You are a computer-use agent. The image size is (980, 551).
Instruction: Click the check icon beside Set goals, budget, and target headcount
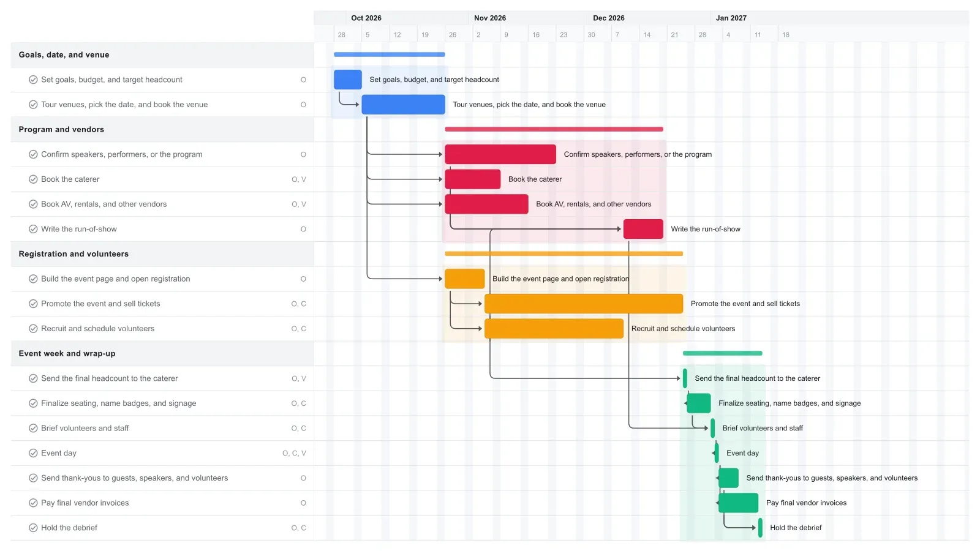[33, 80]
